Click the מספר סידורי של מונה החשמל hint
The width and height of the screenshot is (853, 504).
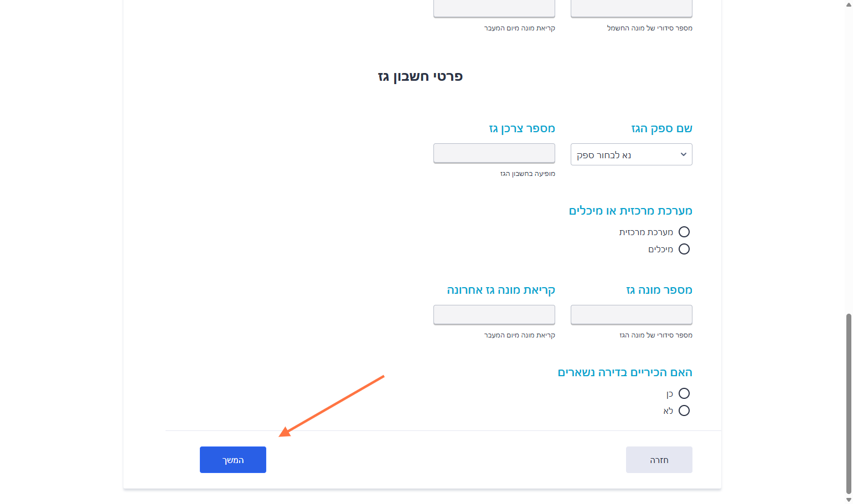(649, 28)
